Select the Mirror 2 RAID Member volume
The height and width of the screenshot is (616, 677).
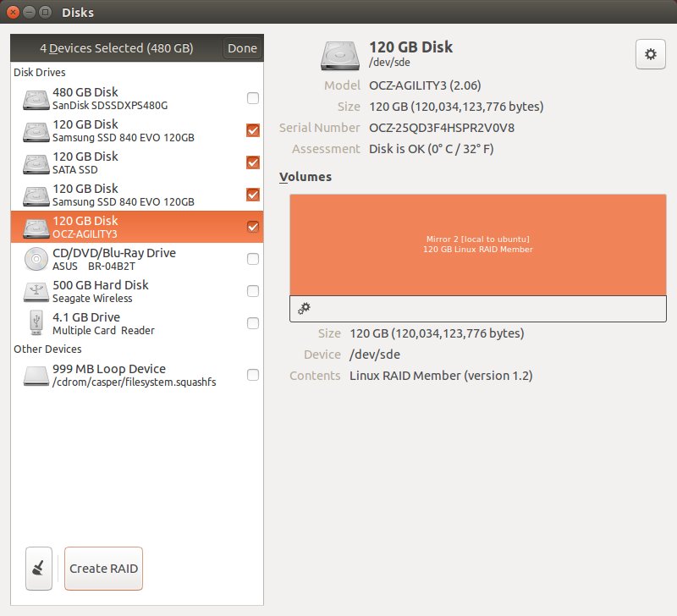[x=478, y=245]
